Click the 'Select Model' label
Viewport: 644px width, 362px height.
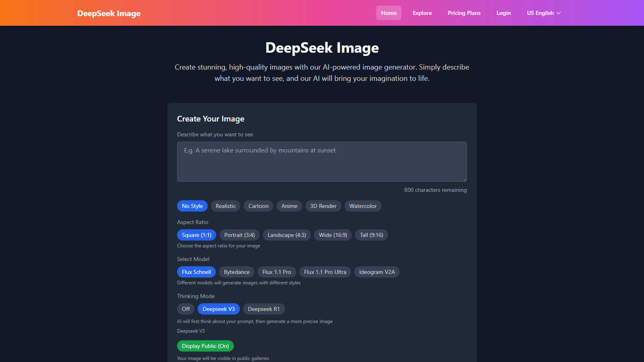pyautogui.click(x=193, y=259)
